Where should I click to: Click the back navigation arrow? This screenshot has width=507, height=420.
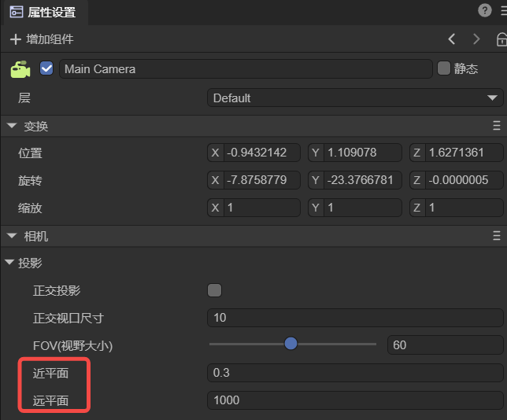click(x=452, y=39)
